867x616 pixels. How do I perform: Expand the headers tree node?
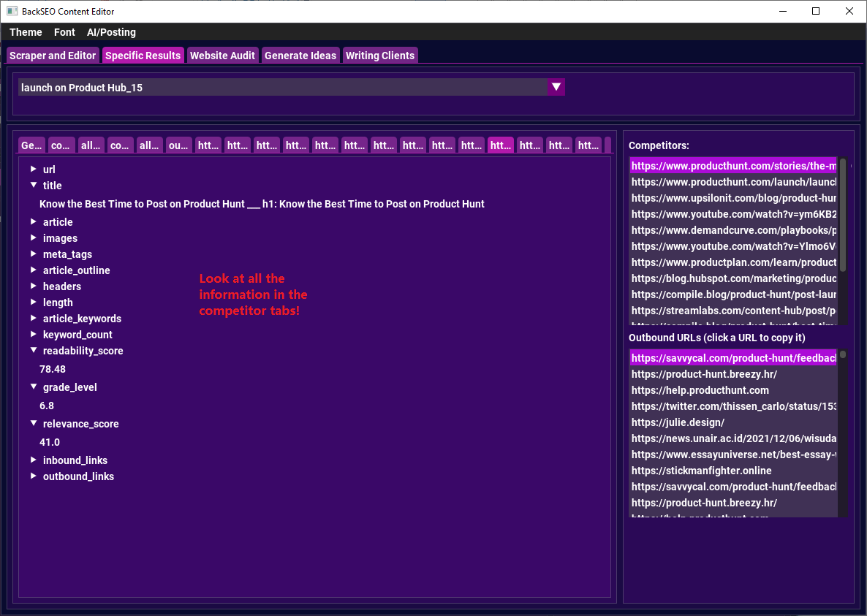point(34,286)
